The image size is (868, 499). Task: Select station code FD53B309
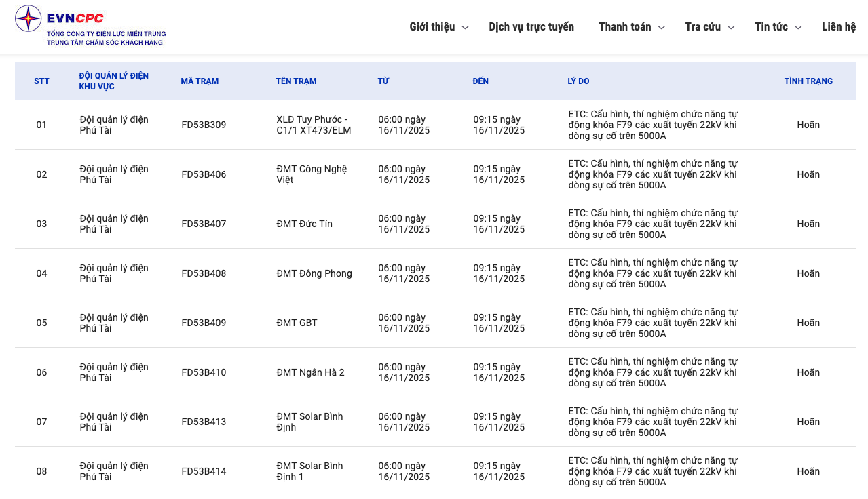point(204,125)
